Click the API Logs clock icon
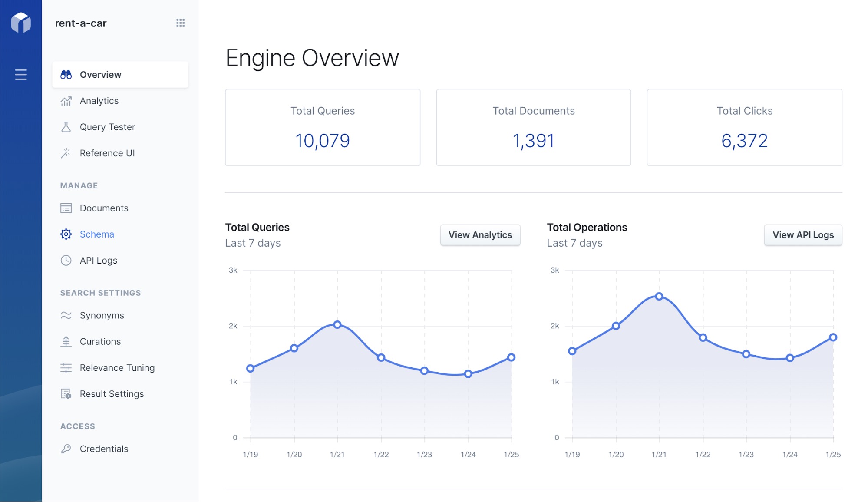The image size is (868, 502). (x=66, y=260)
